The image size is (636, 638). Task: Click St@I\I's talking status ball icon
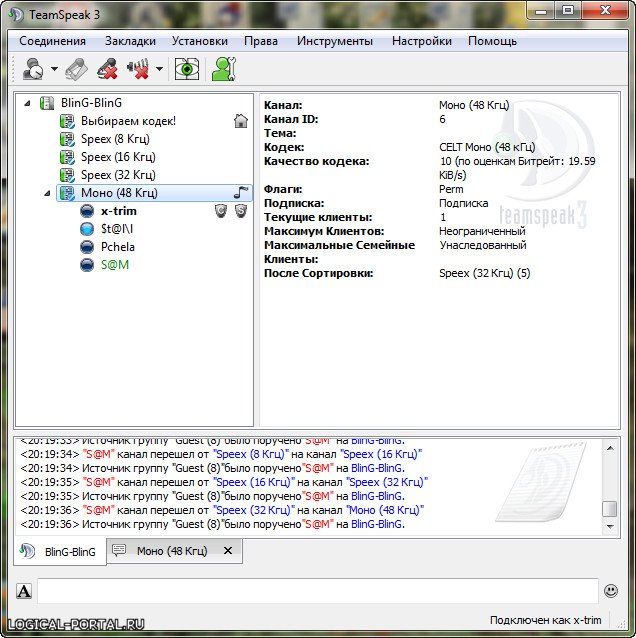click(87, 229)
